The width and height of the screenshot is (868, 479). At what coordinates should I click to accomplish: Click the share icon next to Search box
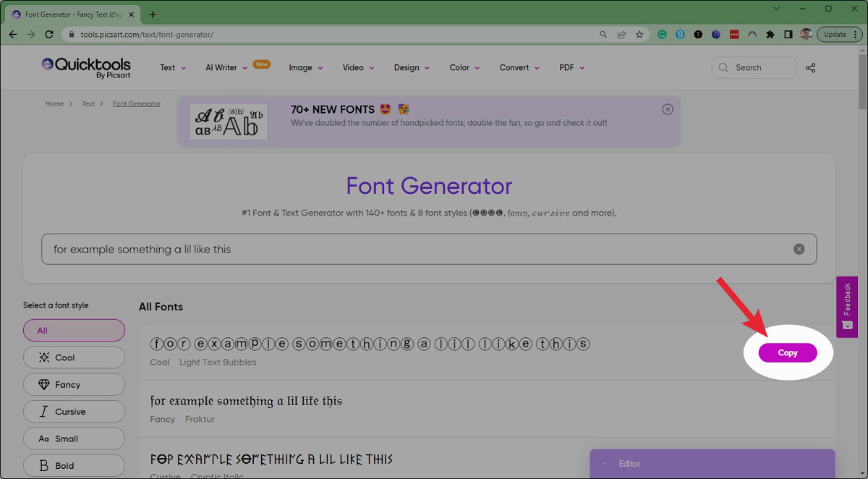(810, 67)
